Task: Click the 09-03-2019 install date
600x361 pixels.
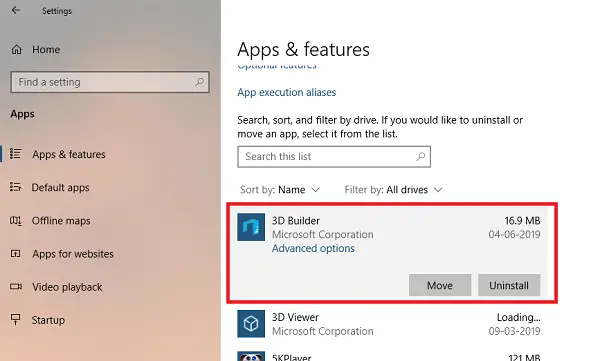Action: [514, 331]
